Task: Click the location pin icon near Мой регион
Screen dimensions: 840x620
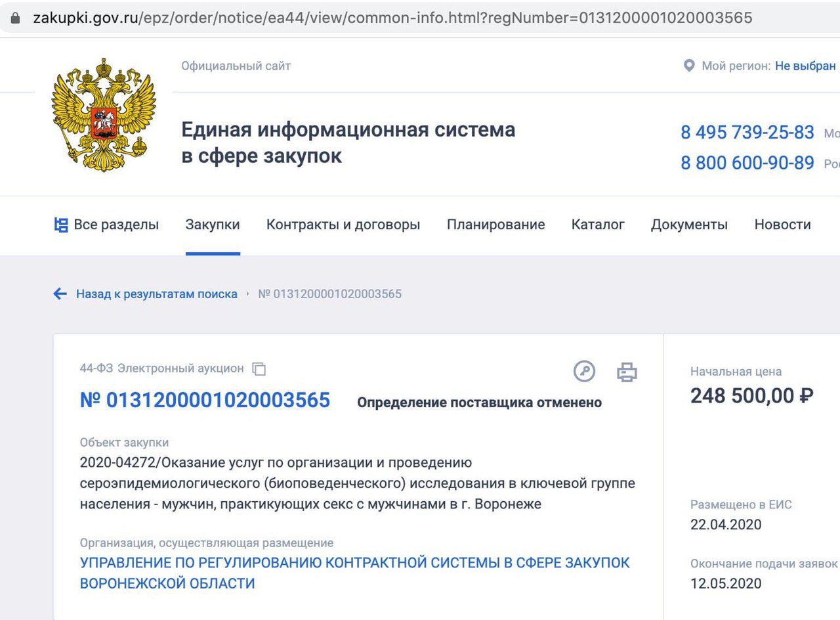Action: [x=688, y=66]
